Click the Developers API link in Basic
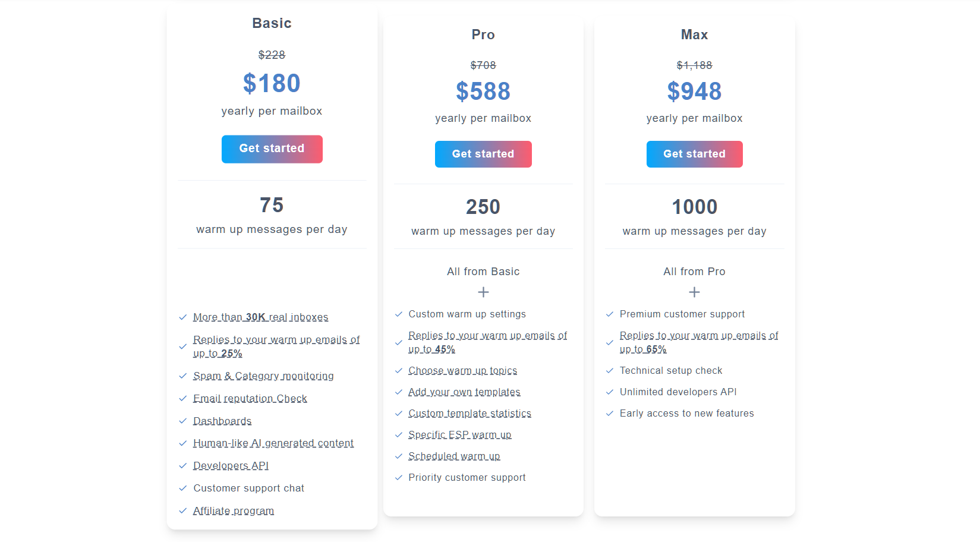Image resolution: width=980 pixels, height=542 pixels. (x=231, y=466)
